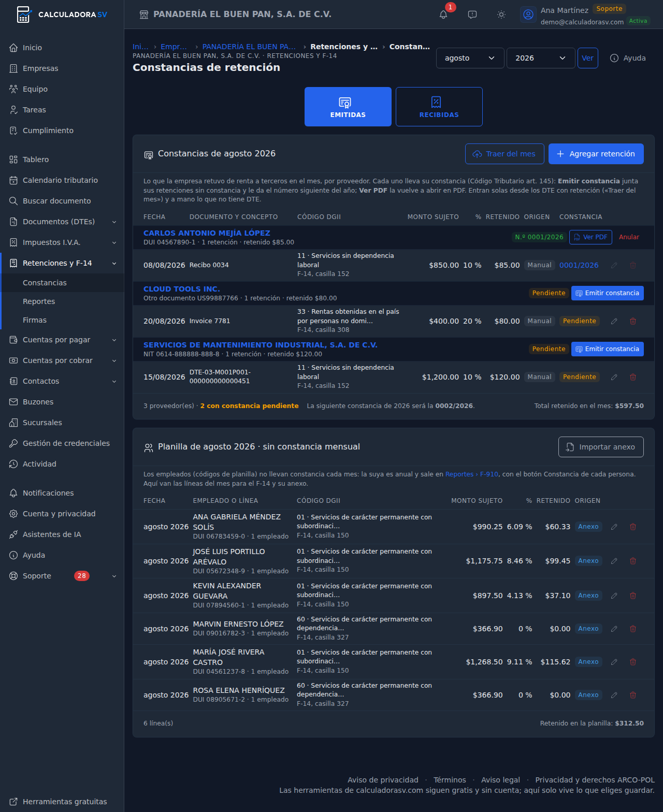Screen dimensions: 663x812
Task: Click the Agregar retención button
Action: (x=596, y=154)
